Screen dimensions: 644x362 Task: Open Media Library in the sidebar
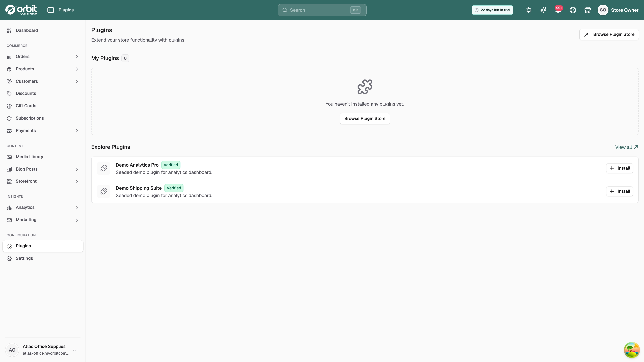click(x=43, y=157)
